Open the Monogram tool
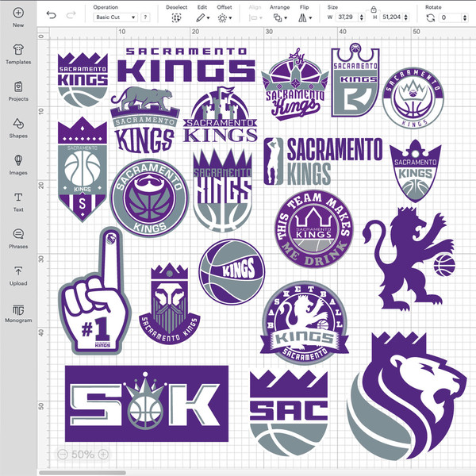Screen dimensions: 476x476 [18, 313]
